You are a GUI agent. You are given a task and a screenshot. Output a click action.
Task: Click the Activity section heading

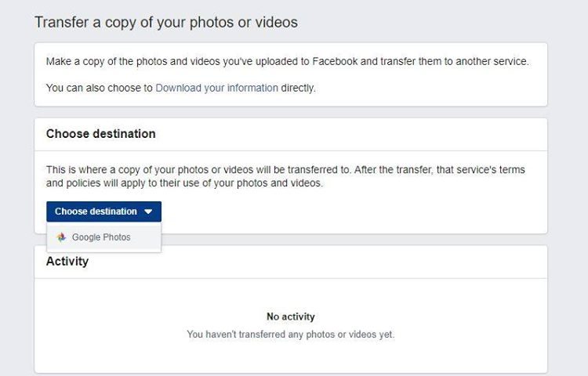pos(67,262)
